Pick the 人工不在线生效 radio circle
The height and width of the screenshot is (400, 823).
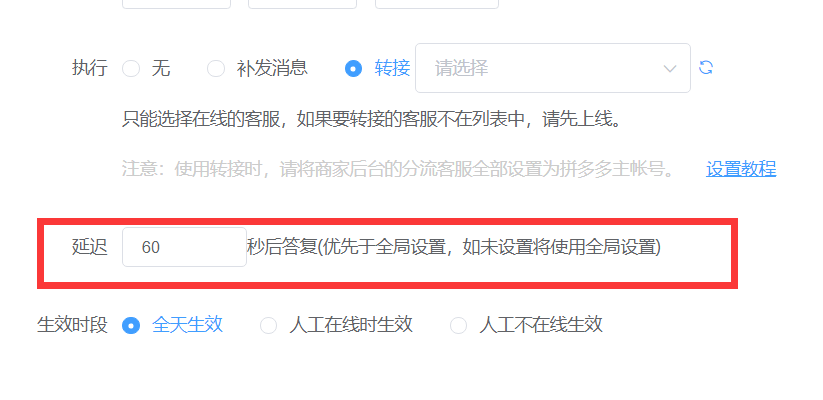[x=458, y=325]
